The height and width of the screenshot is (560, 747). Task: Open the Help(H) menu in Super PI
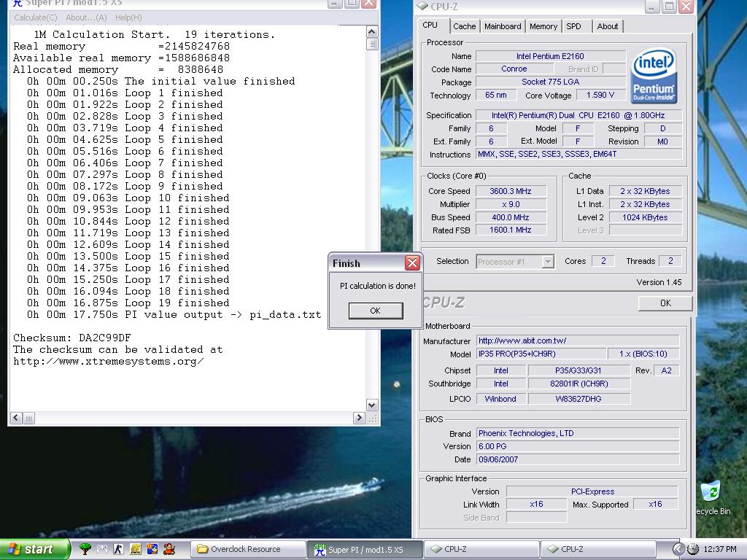coord(128,17)
